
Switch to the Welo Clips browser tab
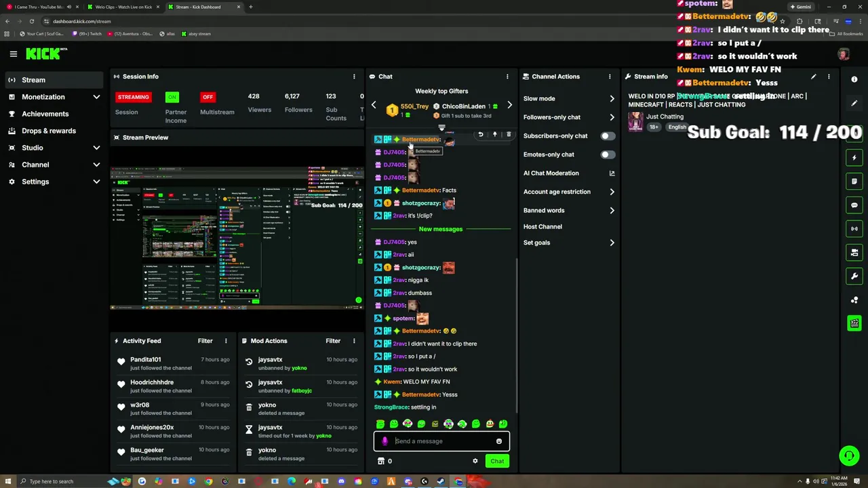click(122, 7)
